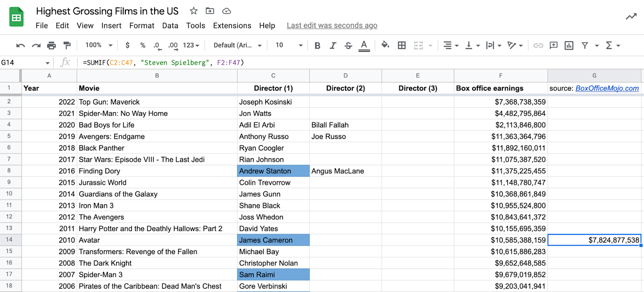Decrease decimal places icon

(x=157, y=45)
